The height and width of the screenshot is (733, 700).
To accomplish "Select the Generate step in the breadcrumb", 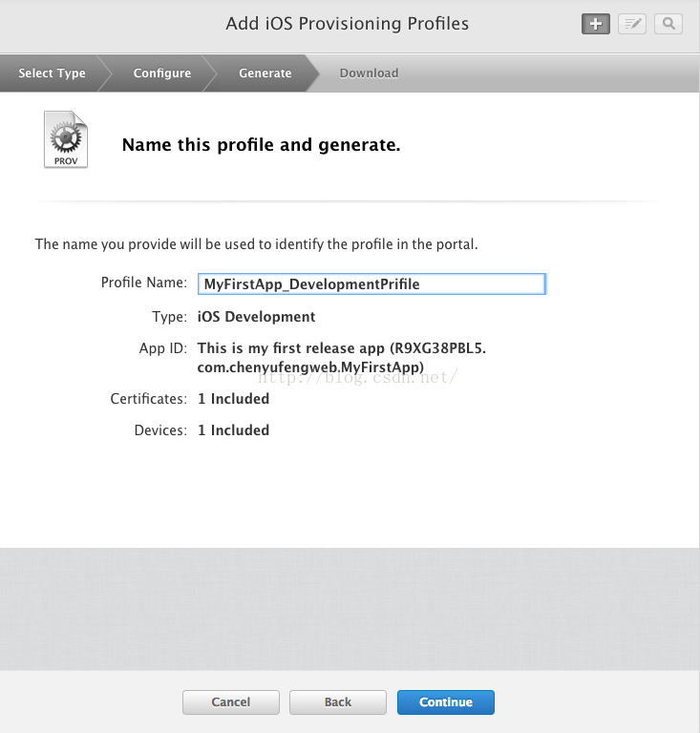I will [265, 73].
